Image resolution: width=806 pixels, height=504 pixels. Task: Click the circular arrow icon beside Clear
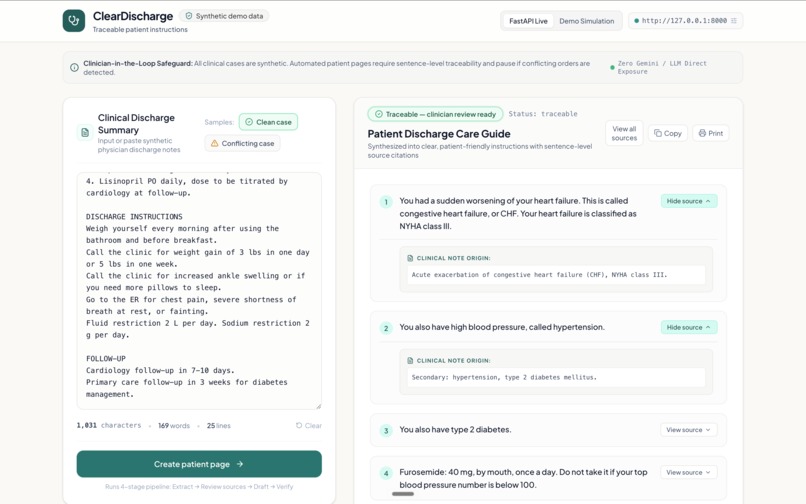(x=299, y=425)
